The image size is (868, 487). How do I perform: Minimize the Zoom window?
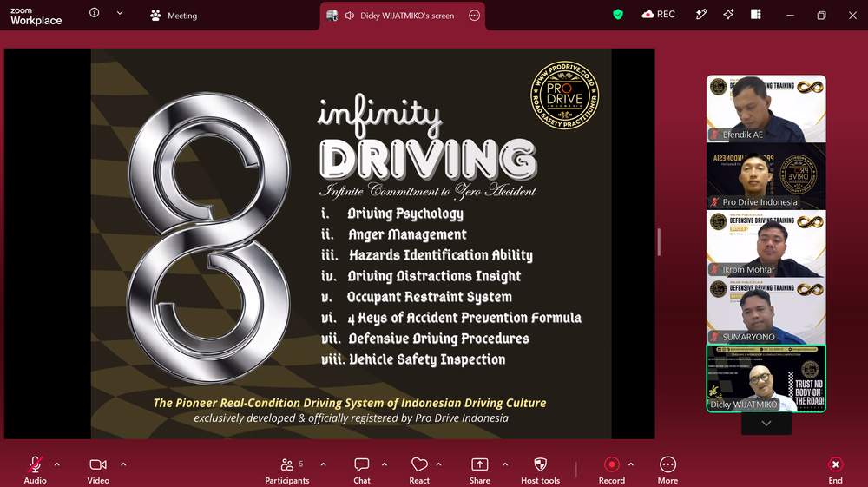coord(790,16)
